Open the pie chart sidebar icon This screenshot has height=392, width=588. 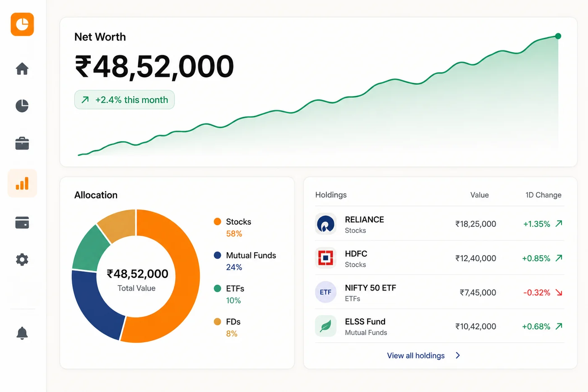(x=22, y=106)
